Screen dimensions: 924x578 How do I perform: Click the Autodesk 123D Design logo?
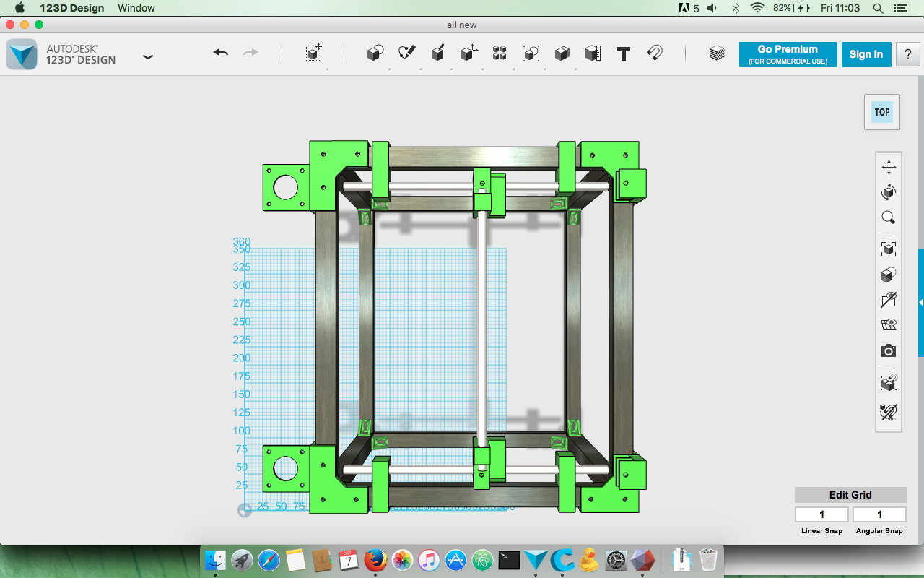22,54
